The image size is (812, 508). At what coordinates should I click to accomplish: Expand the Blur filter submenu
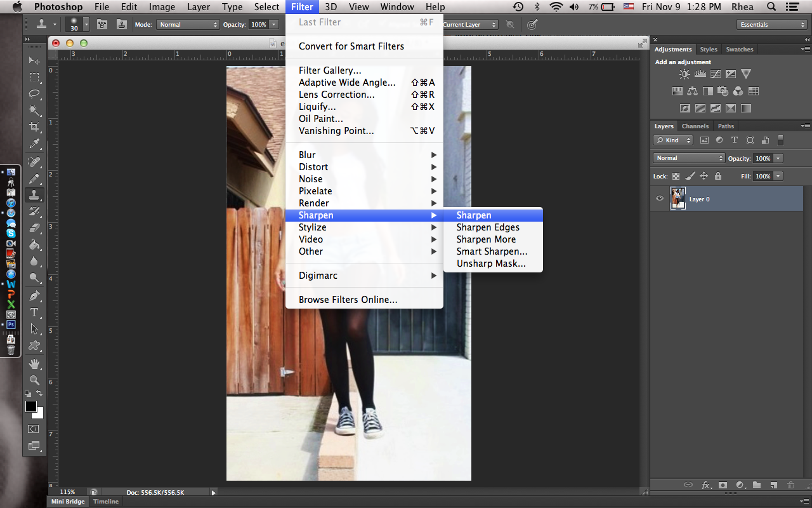364,155
